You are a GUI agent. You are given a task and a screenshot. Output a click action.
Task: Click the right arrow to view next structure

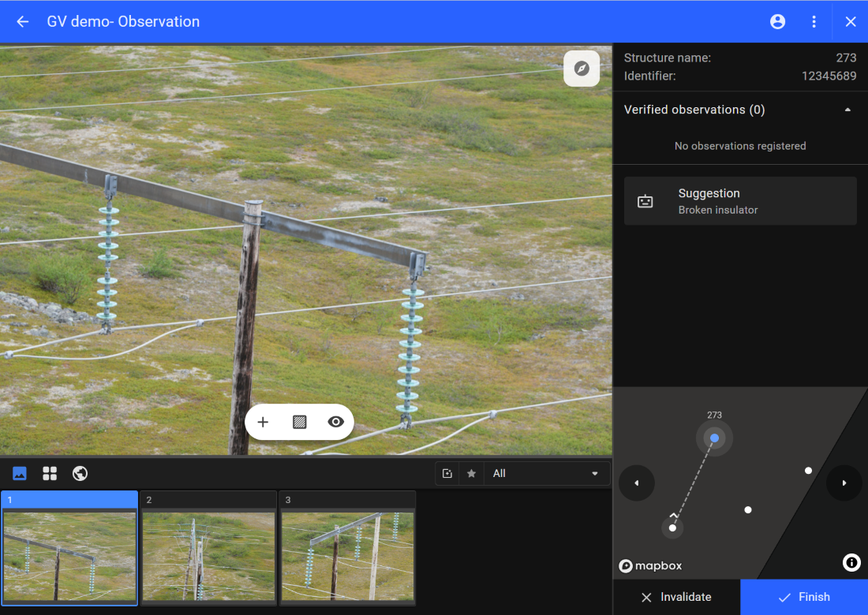844,483
